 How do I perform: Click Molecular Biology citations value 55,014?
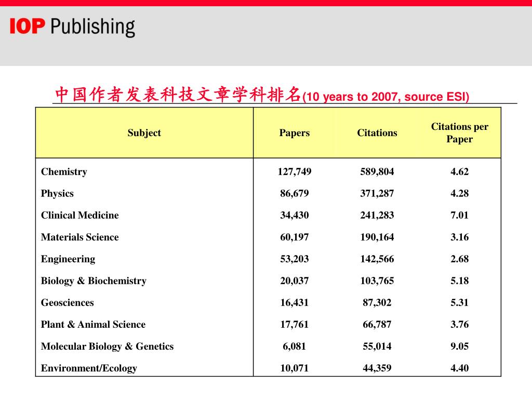pyautogui.click(x=377, y=347)
